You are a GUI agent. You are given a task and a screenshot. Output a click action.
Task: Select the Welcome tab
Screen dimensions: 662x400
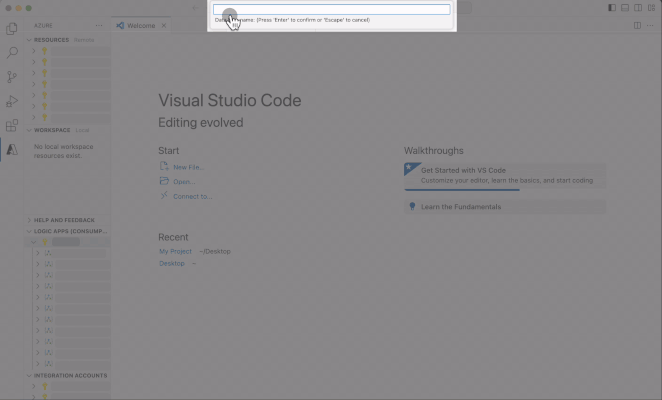coord(141,26)
